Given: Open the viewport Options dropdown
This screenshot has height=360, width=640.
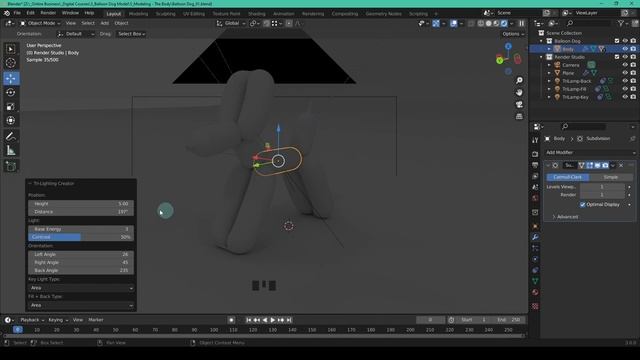Looking at the screenshot, I should click(x=513, y=34).
